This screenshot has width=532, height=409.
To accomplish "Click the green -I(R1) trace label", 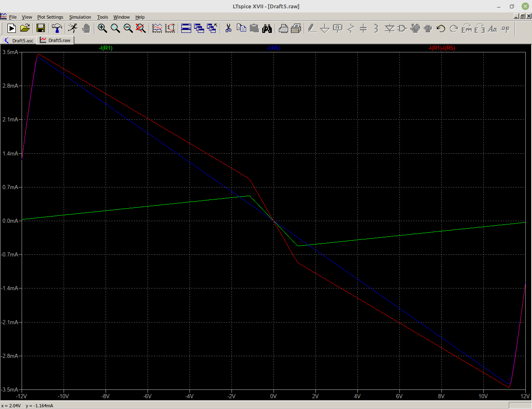I will coord(106,48).
